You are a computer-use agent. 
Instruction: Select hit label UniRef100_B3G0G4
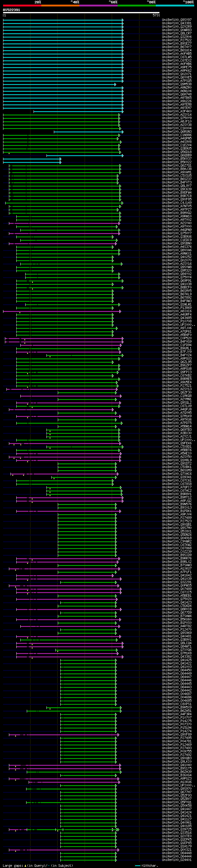click(x=177, y=775)
